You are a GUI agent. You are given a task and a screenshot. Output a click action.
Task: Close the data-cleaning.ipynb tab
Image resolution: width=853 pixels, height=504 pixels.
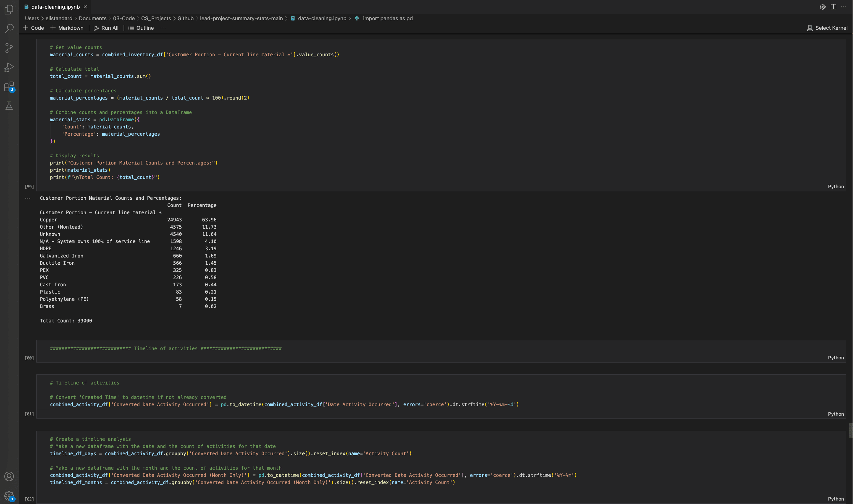click(x=85, y=7)
